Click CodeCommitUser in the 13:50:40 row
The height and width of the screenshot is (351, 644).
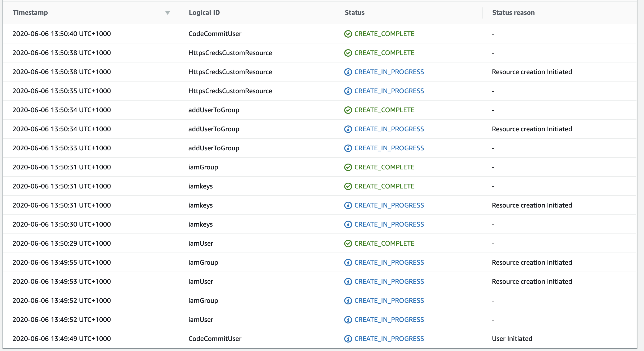click(x=215, y=34)
